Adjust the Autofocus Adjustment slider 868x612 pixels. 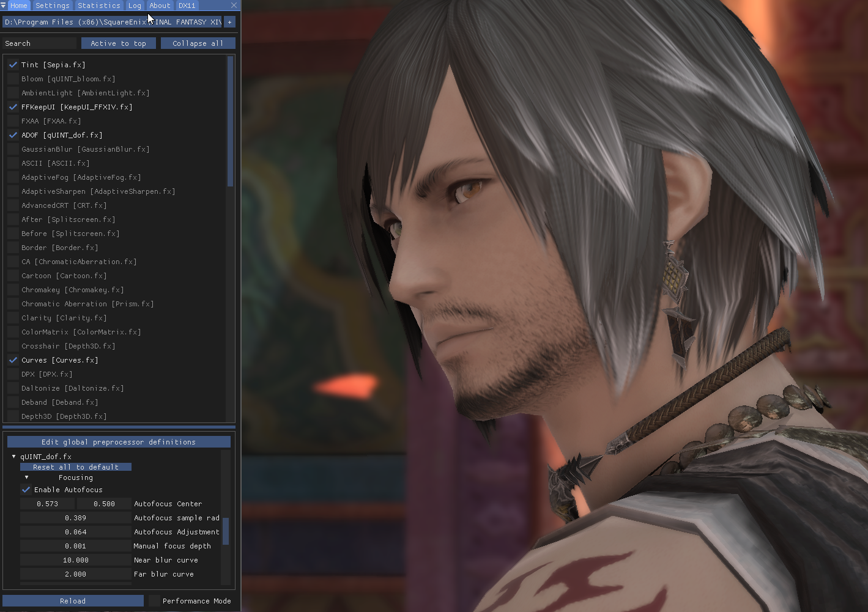pyautogui.click(x=76, y=532)
